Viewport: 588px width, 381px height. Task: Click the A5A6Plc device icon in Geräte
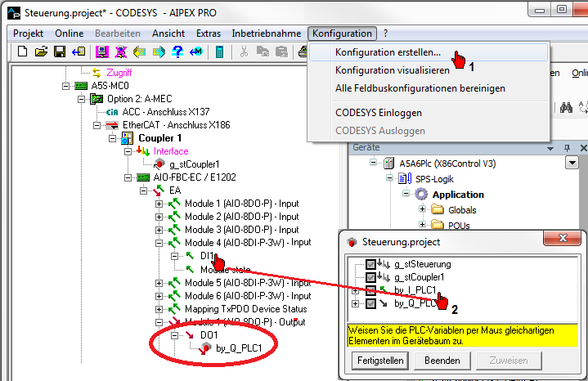pos(389,164)
